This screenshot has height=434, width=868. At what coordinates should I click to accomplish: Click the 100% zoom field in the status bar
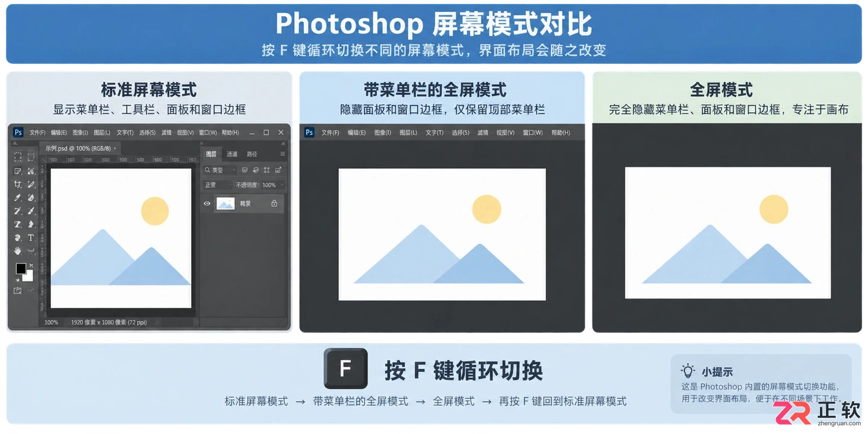(x=51, y=322)
